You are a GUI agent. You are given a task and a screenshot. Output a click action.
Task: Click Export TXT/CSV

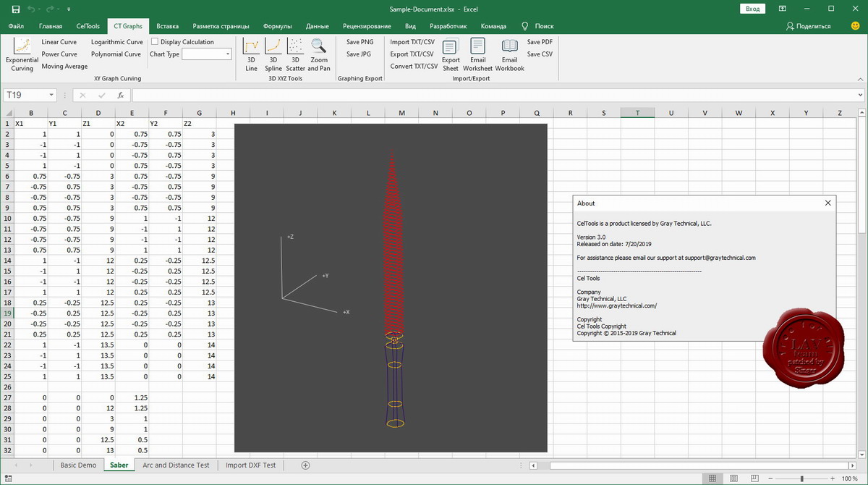412,54
